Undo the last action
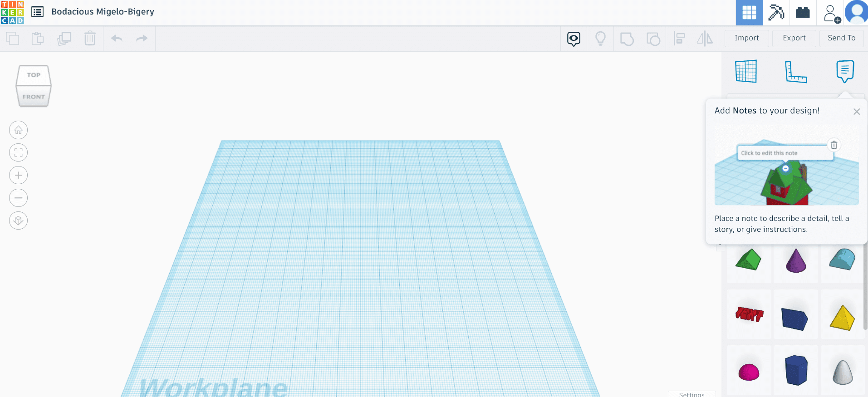 click(117, 39)
